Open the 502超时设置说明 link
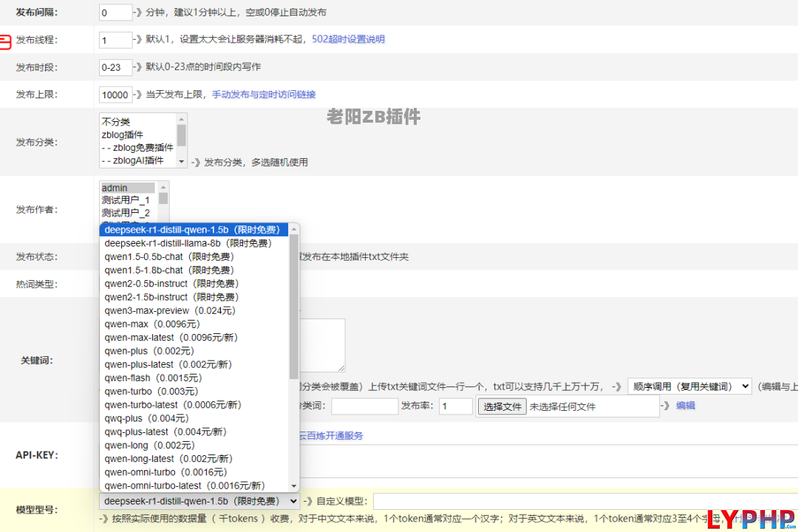The image size is (798, 532). 348,39
